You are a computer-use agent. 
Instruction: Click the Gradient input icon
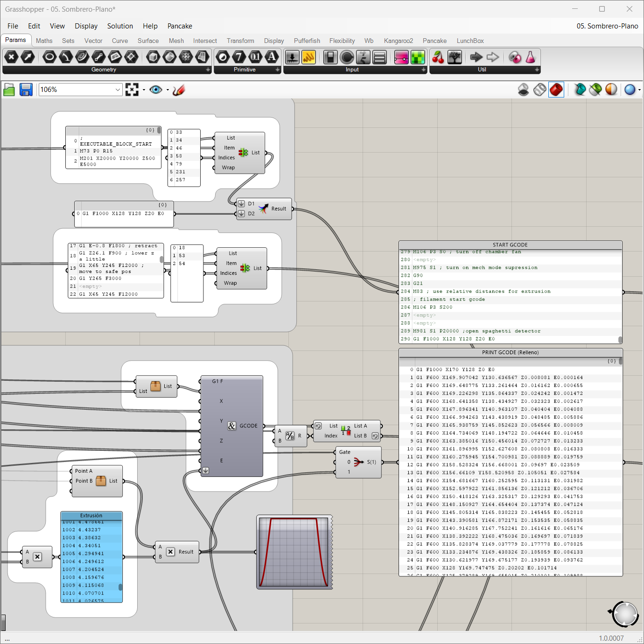pyautogui.click(x=401, y=57)
